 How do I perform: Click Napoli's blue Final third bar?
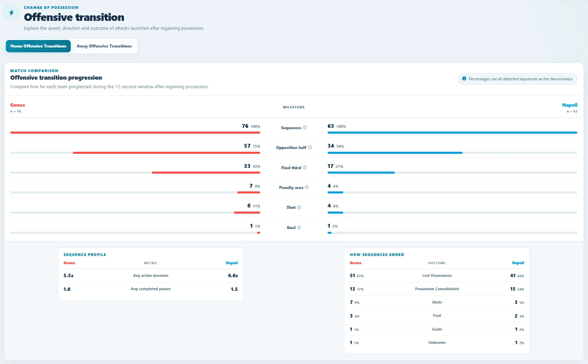click(x=361, y=173)
